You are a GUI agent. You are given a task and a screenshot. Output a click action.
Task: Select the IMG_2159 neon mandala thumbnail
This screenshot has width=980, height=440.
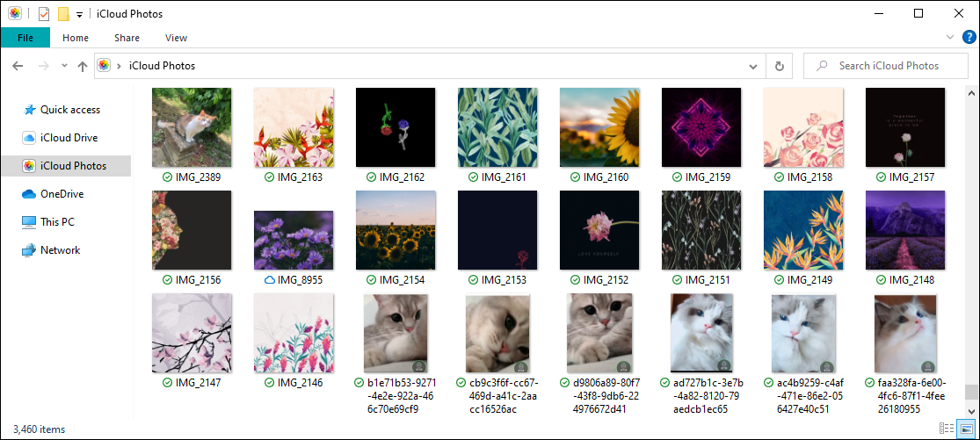(x=701, y=127)
